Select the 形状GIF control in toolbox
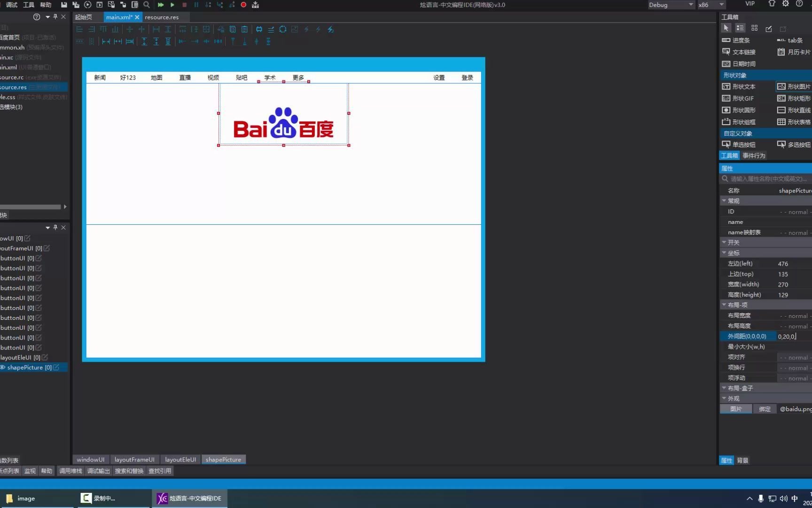 pyautogui.click(x=738, y=98)
